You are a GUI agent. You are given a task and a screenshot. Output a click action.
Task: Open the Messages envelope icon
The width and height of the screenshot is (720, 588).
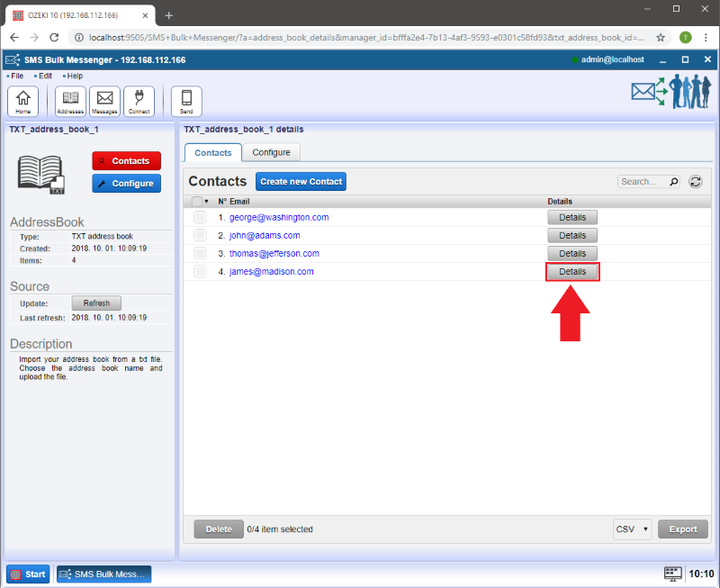104,101
